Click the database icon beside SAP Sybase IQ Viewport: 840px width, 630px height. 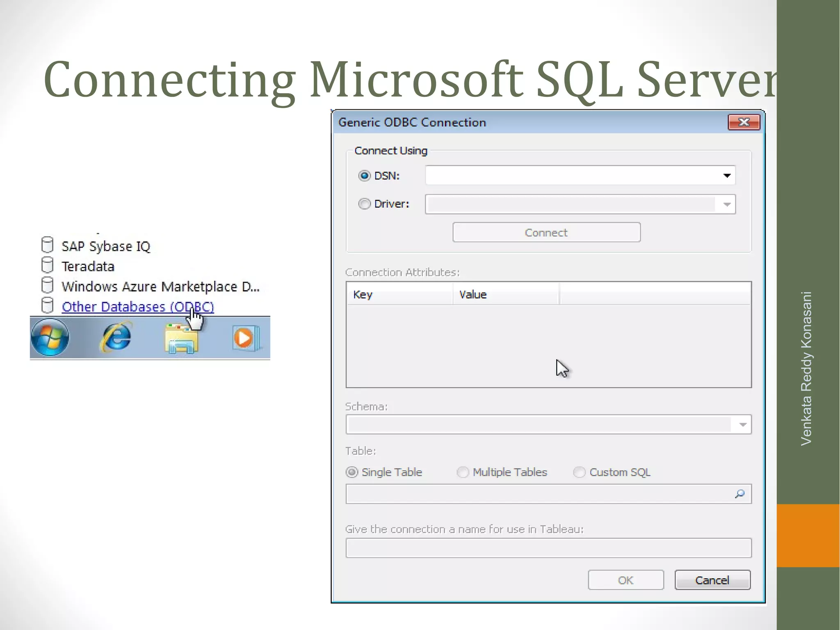pyautogui.click(x=48, y=245)
